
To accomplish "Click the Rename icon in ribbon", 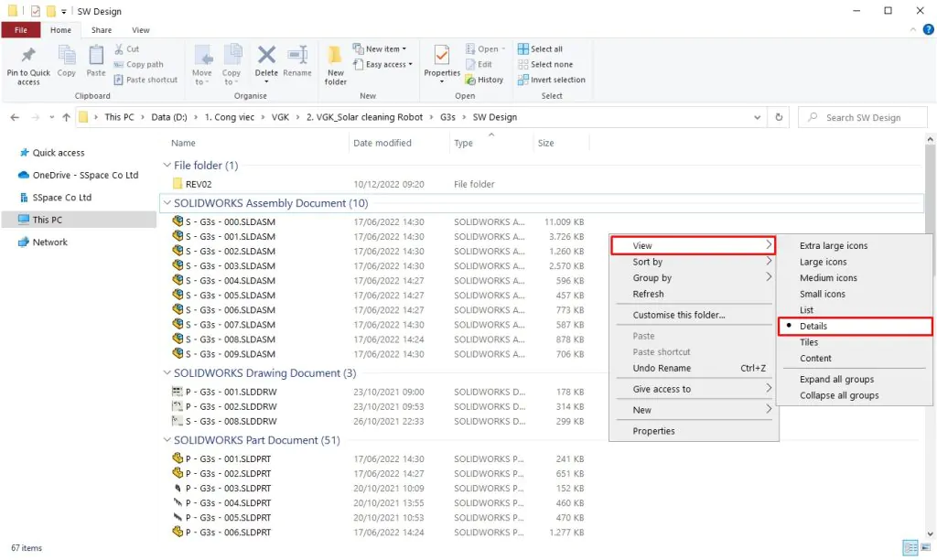I will 297,55.
